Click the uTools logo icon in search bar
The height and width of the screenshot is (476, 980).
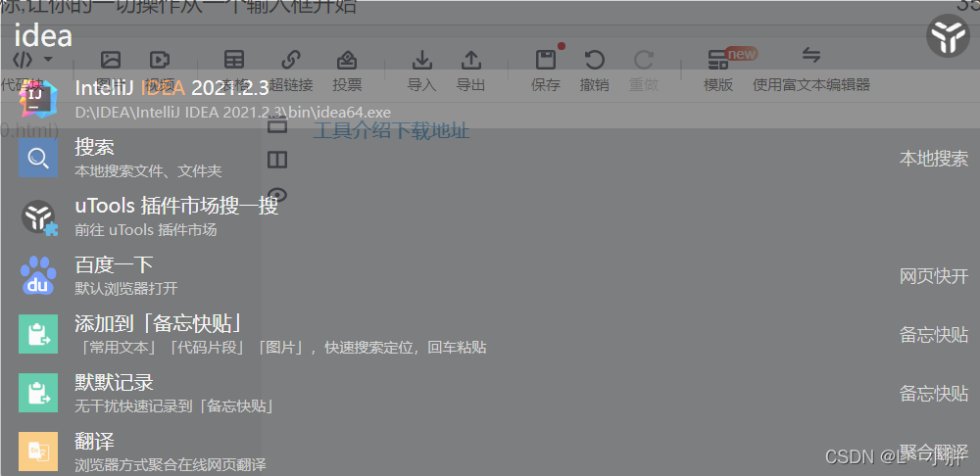pos(948,36)
